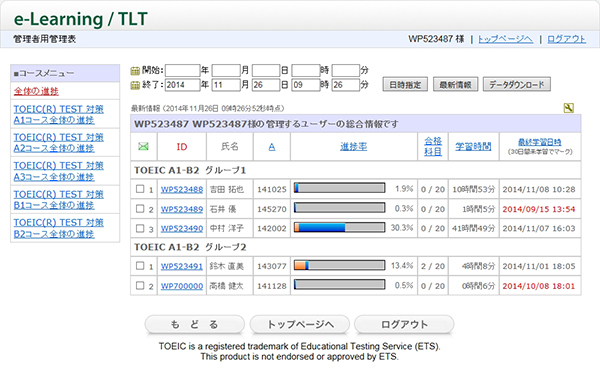Click the start hour input field
The width and height of the screenshot is (600, 368).
(306, 71)
